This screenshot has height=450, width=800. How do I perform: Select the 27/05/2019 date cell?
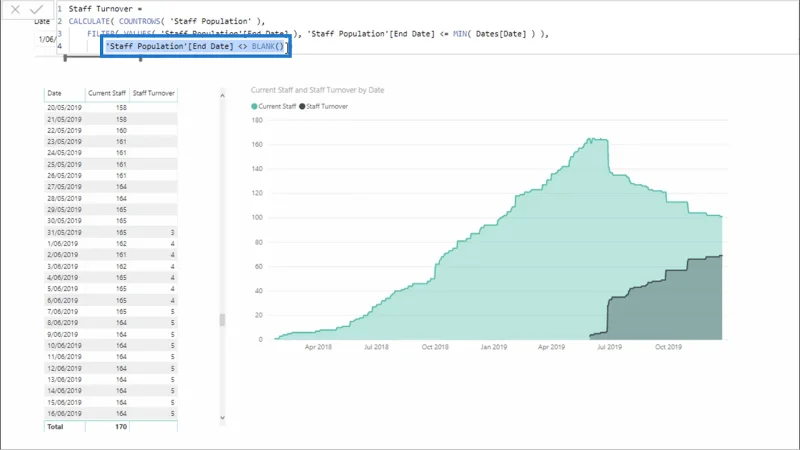(x=64, y=187)
